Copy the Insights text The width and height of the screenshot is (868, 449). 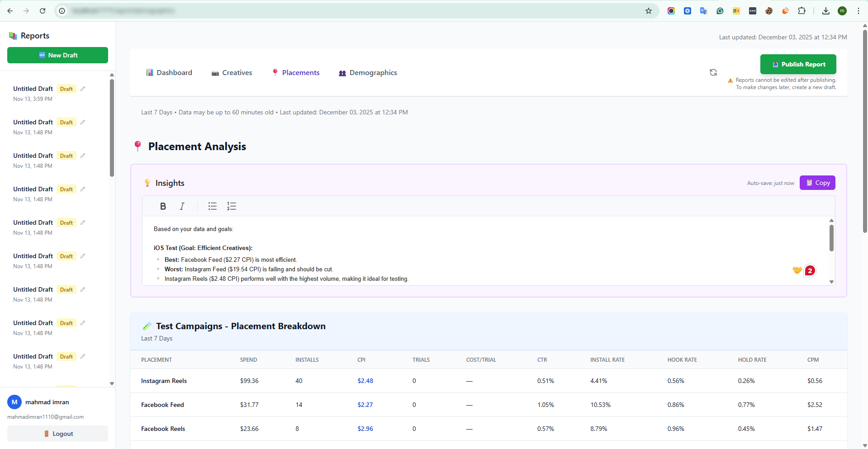pyautogui.click(x=817, y=183)
